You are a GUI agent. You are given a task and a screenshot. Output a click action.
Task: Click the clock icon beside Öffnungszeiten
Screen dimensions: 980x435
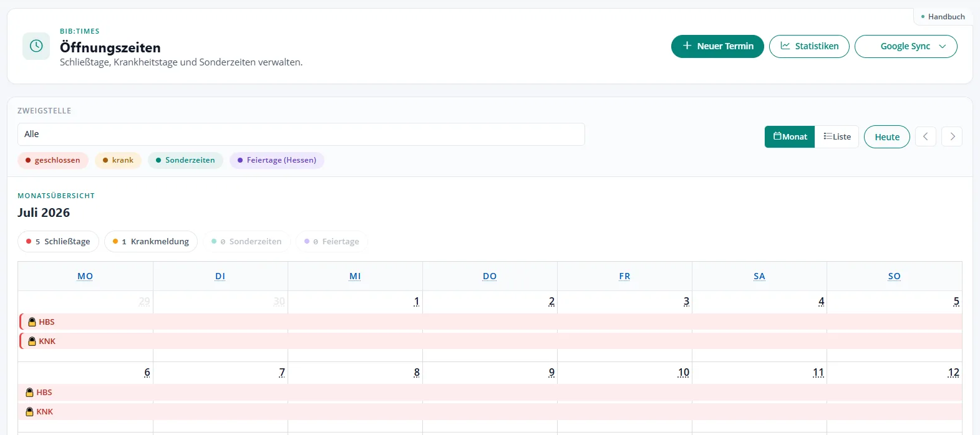(x=36, y=46)
